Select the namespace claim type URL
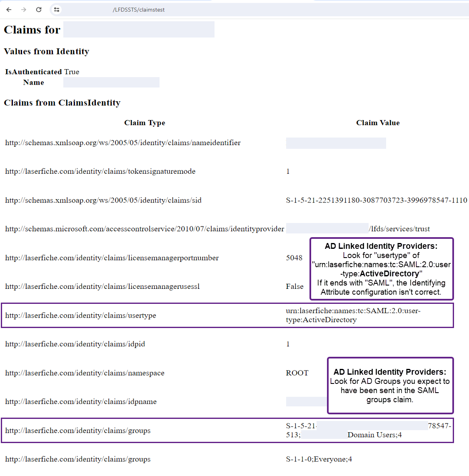The width and height of the screenshot is (469, 476). tap(85, 373)
